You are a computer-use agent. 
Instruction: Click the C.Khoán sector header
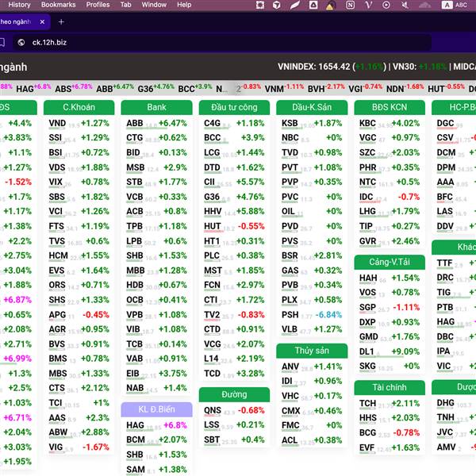click(x=79, y=107)
